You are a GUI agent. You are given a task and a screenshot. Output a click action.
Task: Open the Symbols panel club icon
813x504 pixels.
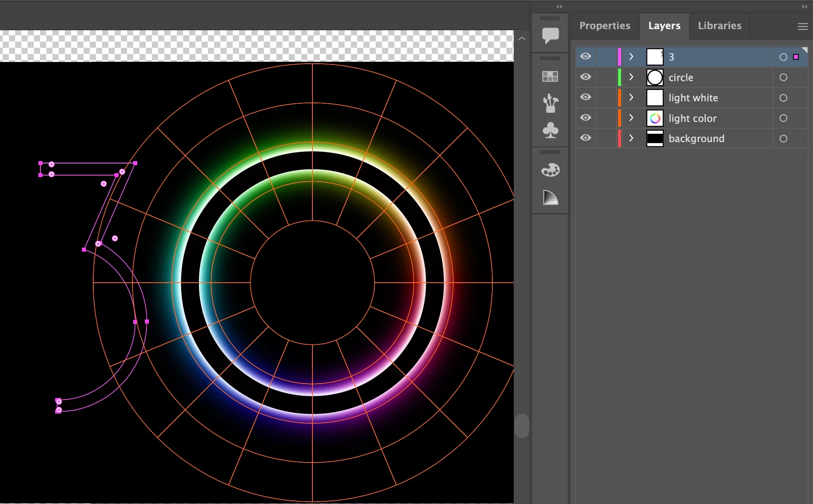click(x=550, y=130)
